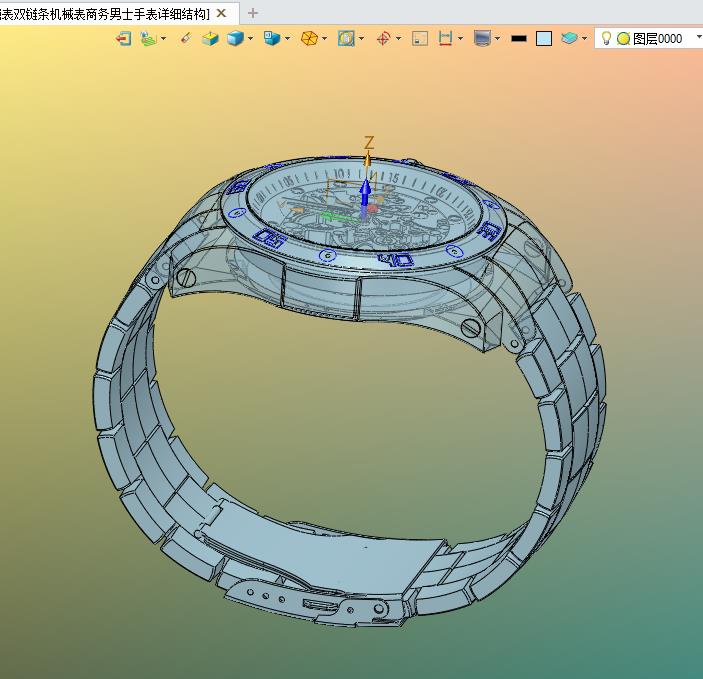Screen dimensions: 703x679
Task: Click the black line color swatch
Action: tap(519, 39)
